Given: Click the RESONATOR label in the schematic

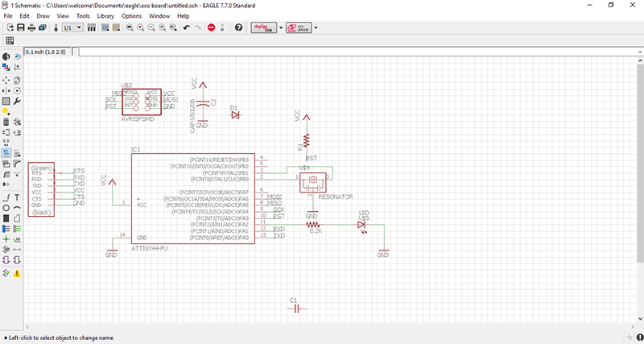Looking at the screenshot, I should click(x=336, y=197).
